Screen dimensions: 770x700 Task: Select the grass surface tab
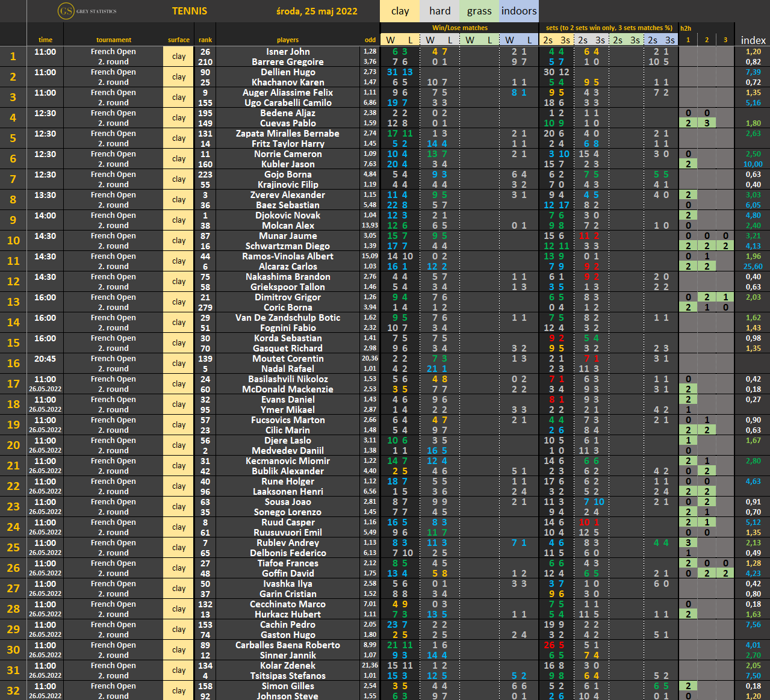pos(479,11)
